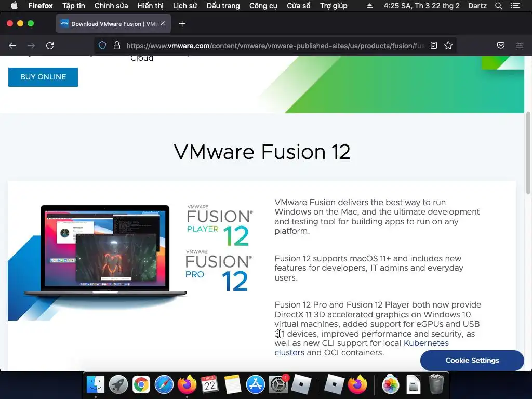
Task: Launch Safari from the Dock
Action: pyautogui.click(x=164, y=384)
